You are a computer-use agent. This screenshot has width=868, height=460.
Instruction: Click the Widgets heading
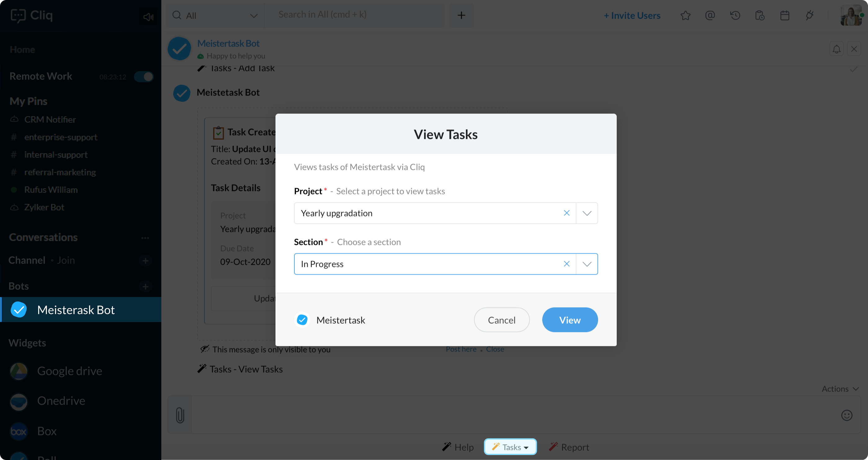27,343
